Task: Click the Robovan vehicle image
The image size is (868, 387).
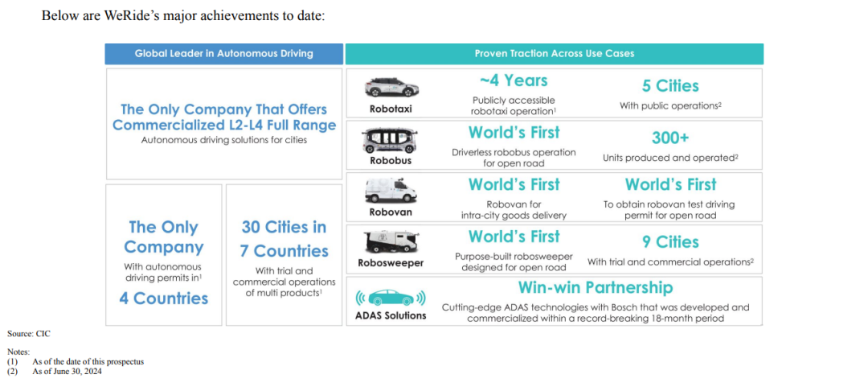Action: point(391,191)
